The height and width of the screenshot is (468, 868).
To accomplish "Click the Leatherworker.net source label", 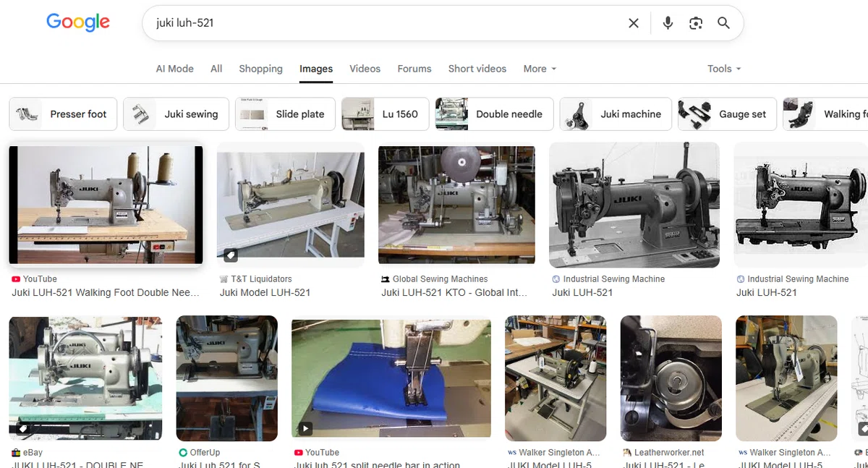I will tap(669, 453).
